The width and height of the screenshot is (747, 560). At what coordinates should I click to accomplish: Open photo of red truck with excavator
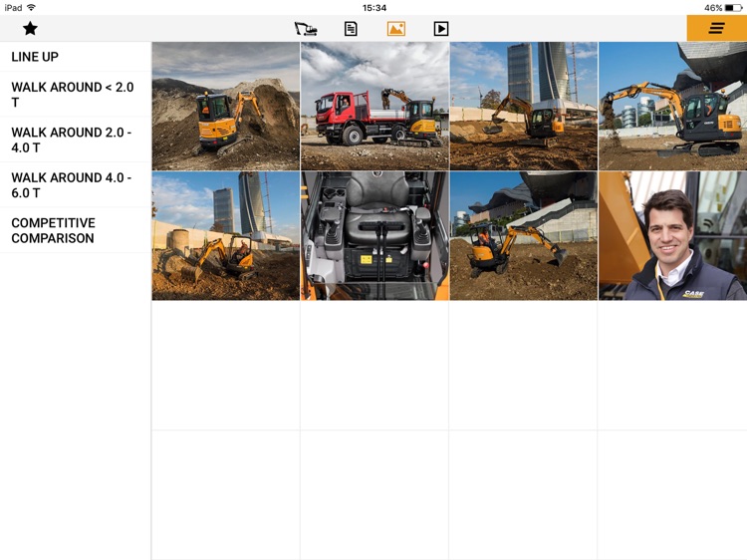[x=374, y=106]
